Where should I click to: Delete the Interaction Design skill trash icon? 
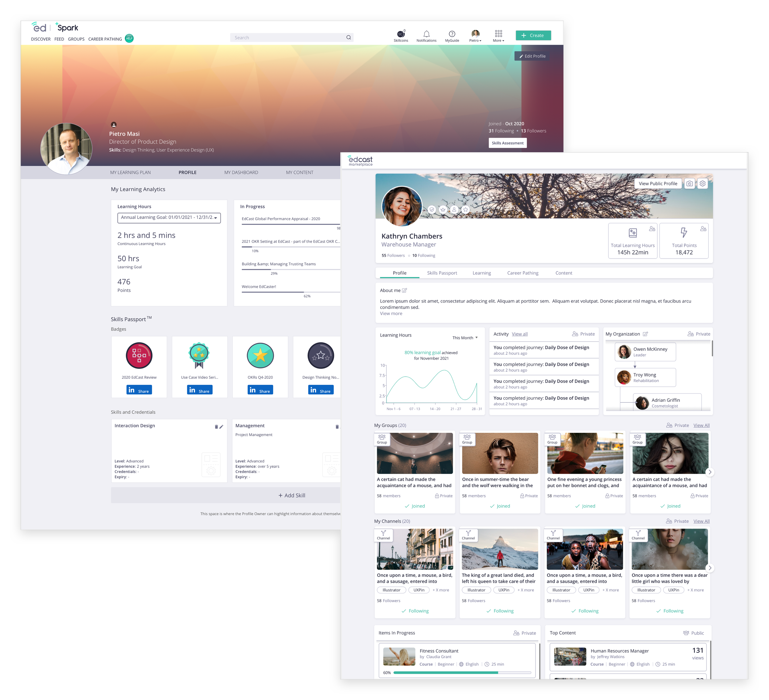[x=216, y=427]
